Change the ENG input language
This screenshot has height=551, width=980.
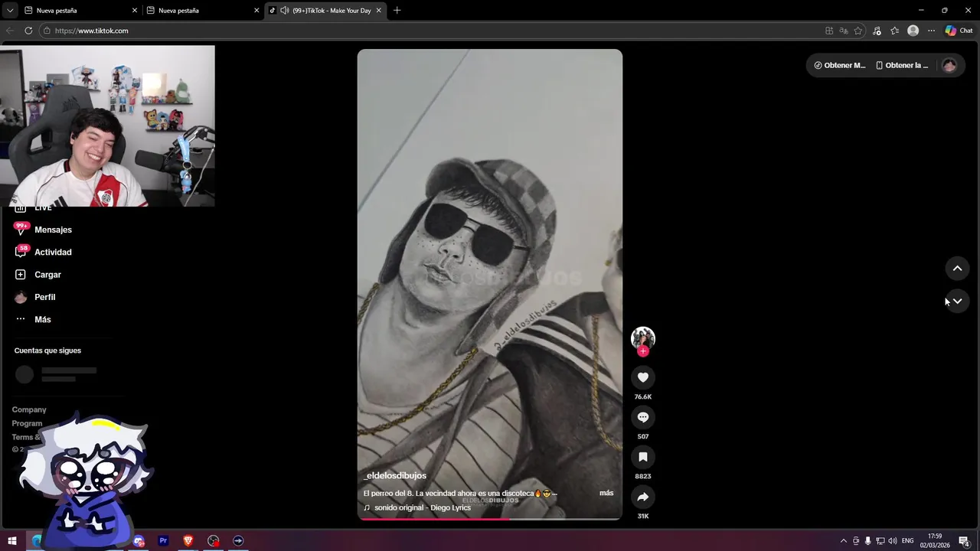(908, 541)
